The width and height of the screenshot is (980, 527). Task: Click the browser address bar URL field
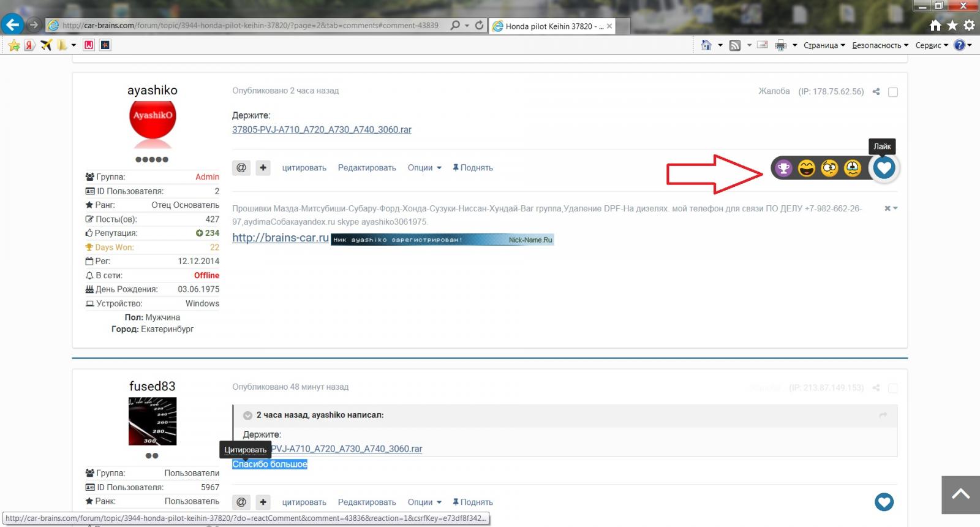(250, 26)
